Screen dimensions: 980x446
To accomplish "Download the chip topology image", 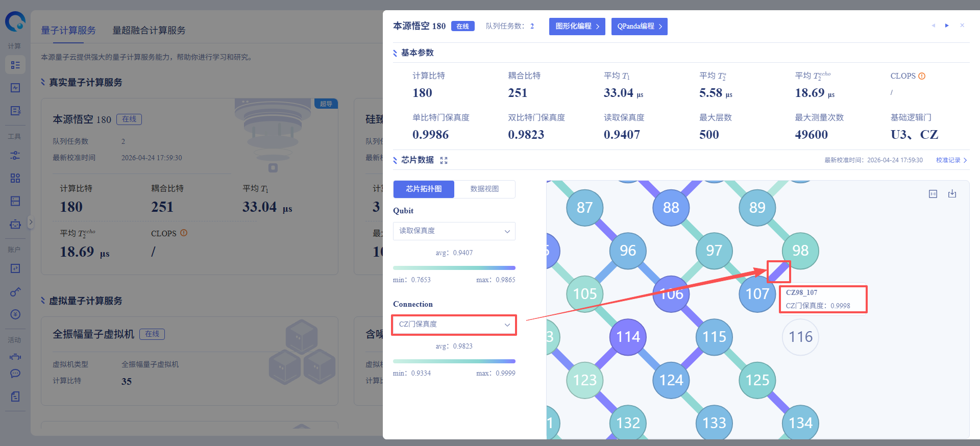I will point(952,194).
